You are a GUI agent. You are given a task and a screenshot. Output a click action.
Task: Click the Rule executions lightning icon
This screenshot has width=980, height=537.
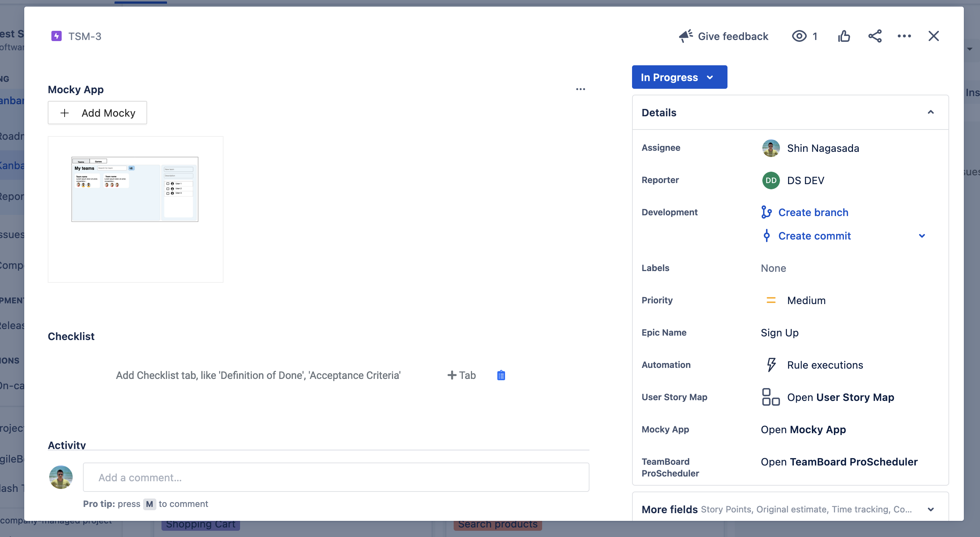[x=771, y=365]
